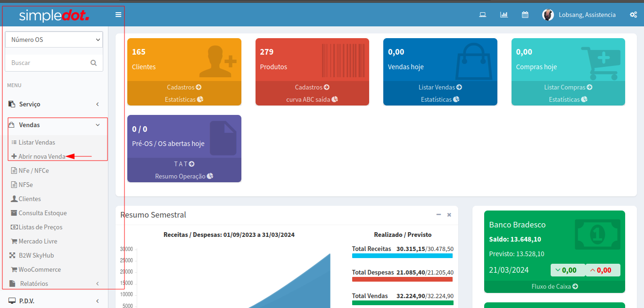Open the bar chart icon in header
This screenshot has height=308, width=644.
coord(504,15)
